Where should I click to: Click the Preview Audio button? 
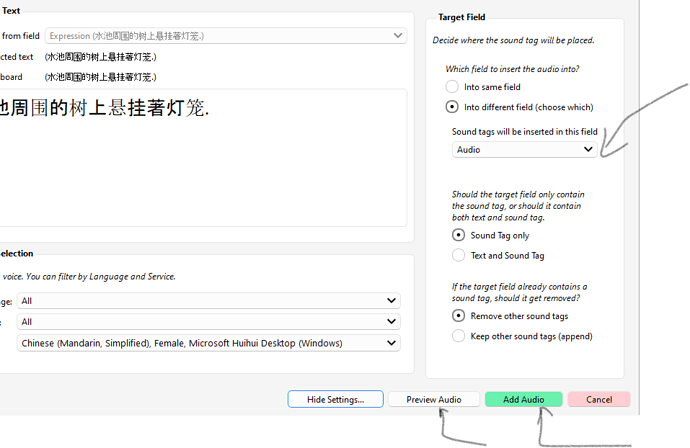433,399
